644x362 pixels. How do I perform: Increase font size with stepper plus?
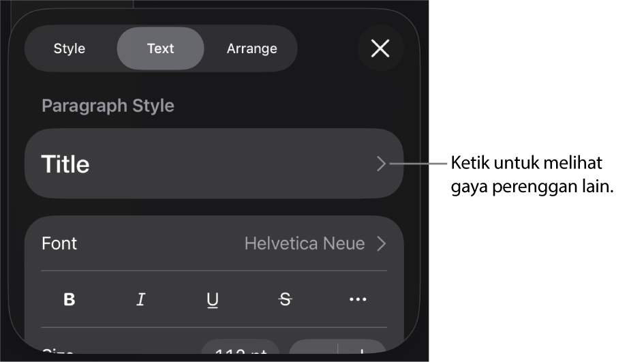(362, 348)
